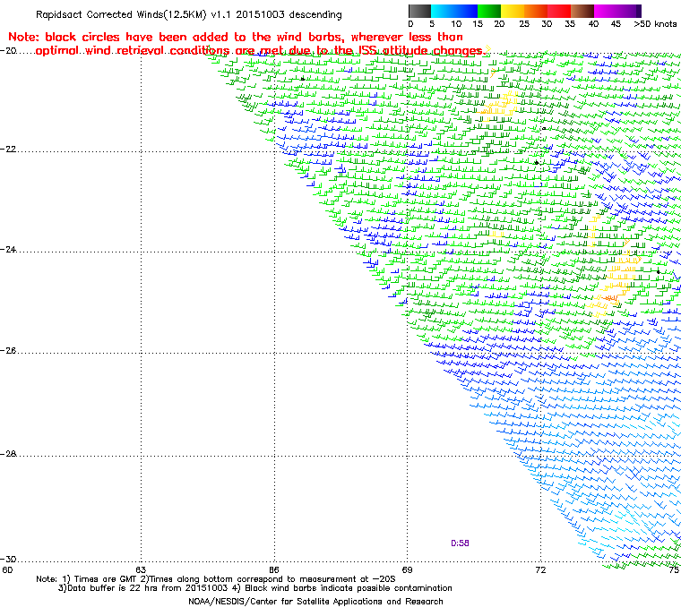Click the latitude label '-22'

(x=8, y=149)
